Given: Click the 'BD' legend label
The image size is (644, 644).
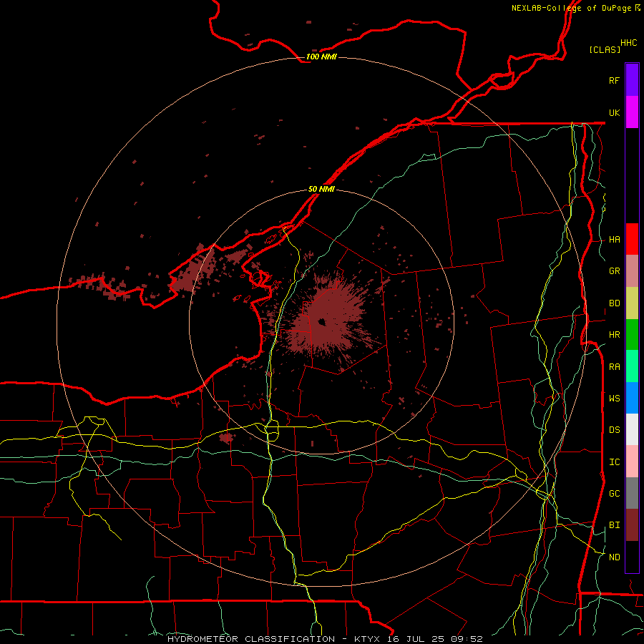Looking at the screenshot, I should point(615,303).
